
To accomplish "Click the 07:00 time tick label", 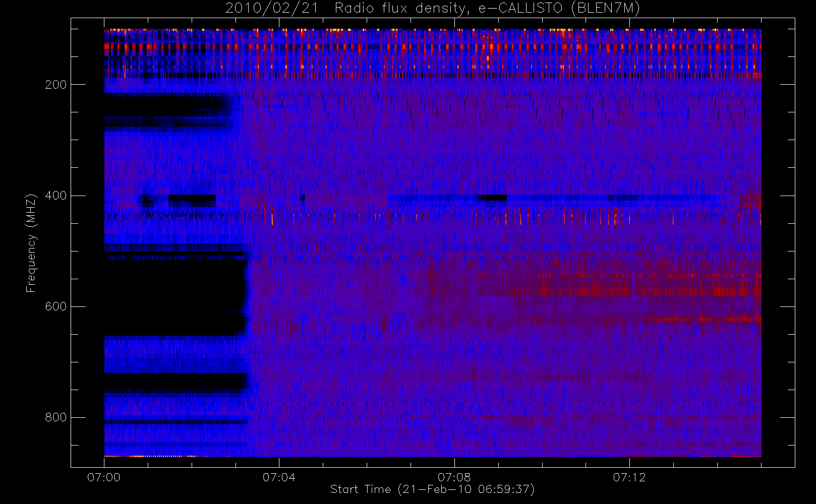I will point(104,477).
